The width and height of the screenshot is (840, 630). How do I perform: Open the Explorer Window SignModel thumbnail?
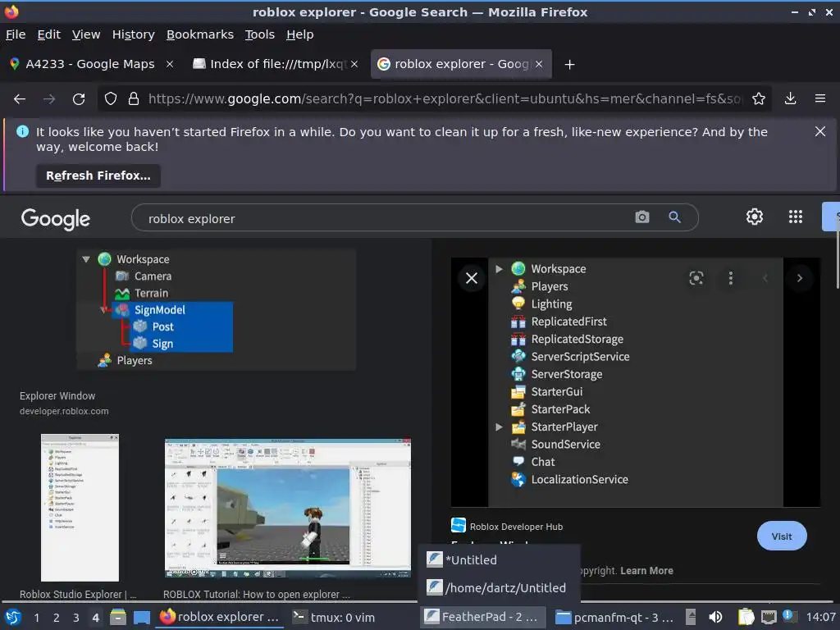tap(217, 309)
